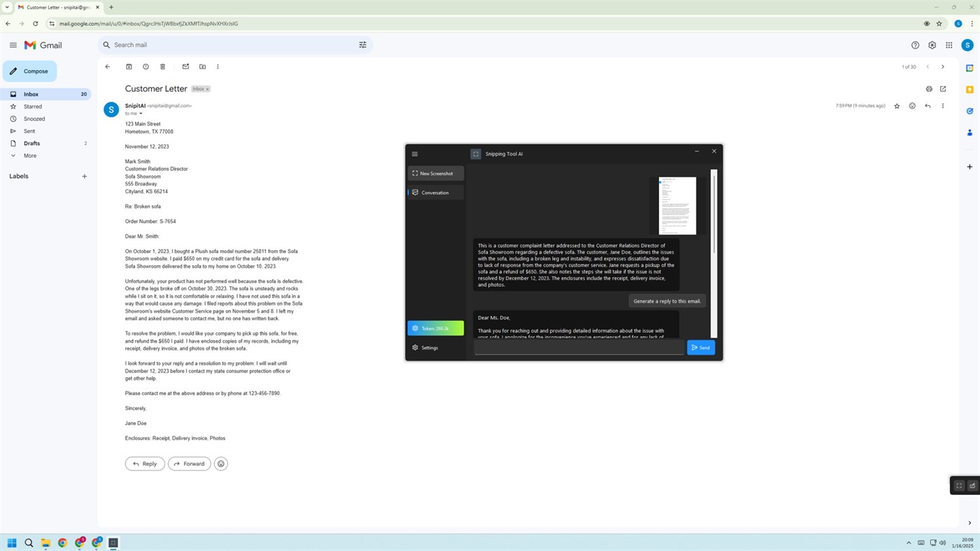Open the email's more options menu
The width and height of the screenshot is (980, 551).
(x=943, y=106)
